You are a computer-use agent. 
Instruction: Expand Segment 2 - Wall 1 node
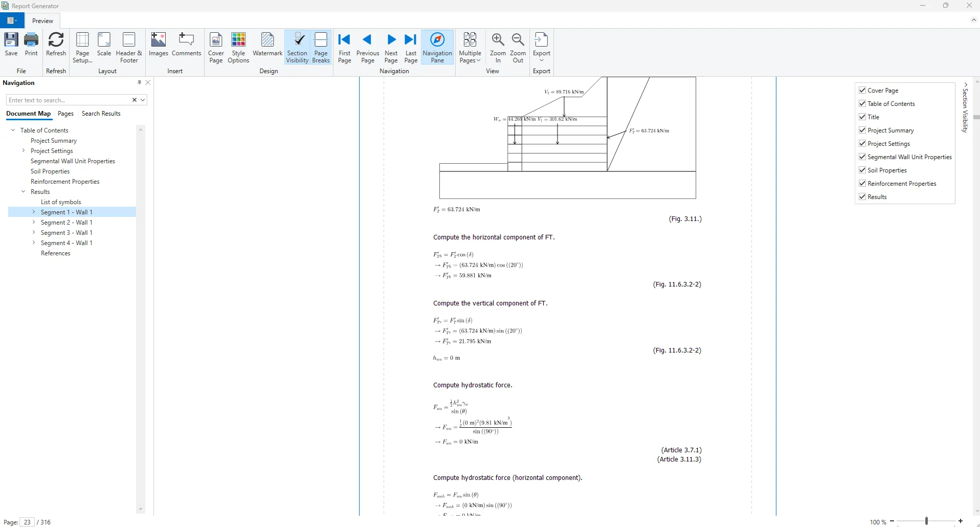(x=34, y=222)
